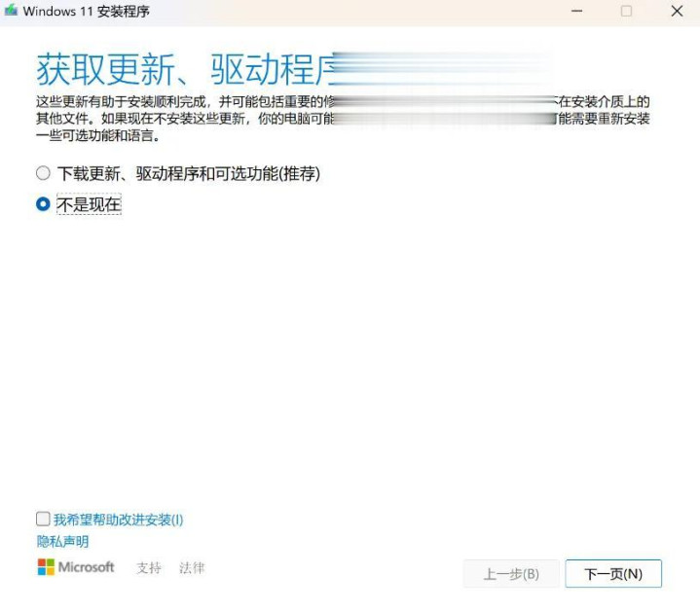The width and height of the screenshot is (700, 611).
Task: Open the 隐私声明 link
Action: pos(62,541)
